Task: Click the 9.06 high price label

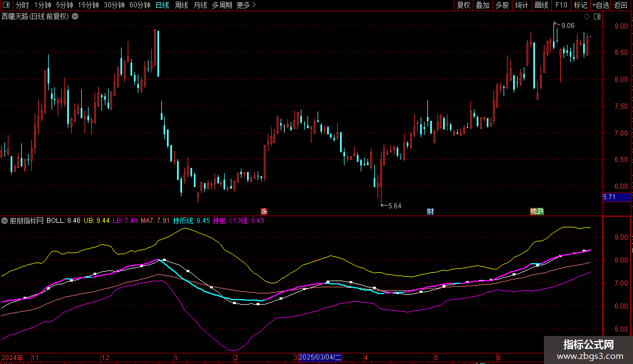Action: tap(567, 26)
